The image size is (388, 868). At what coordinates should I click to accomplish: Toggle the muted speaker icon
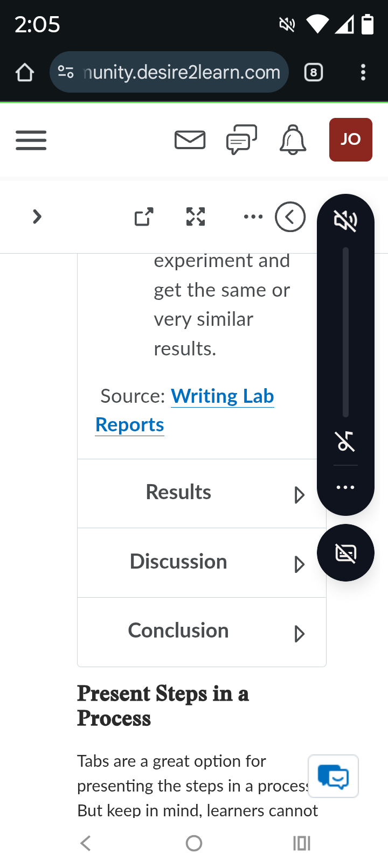pos(345,220)
